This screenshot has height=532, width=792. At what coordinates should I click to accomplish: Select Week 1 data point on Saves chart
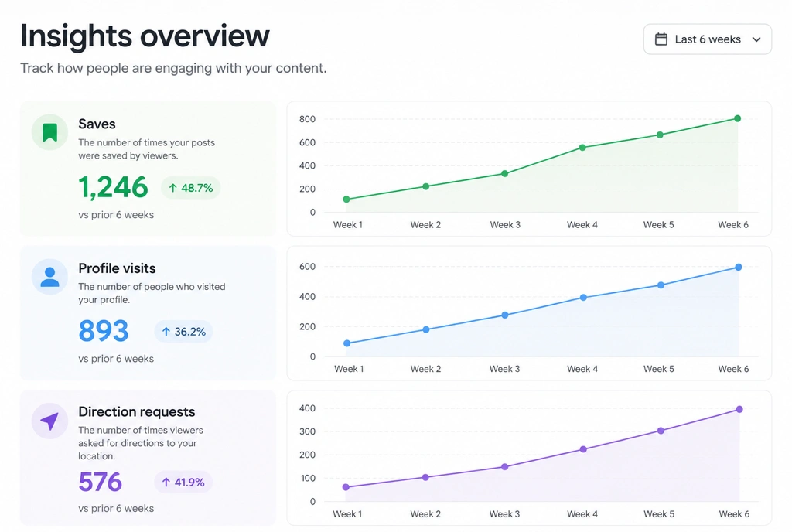[346, 199]
